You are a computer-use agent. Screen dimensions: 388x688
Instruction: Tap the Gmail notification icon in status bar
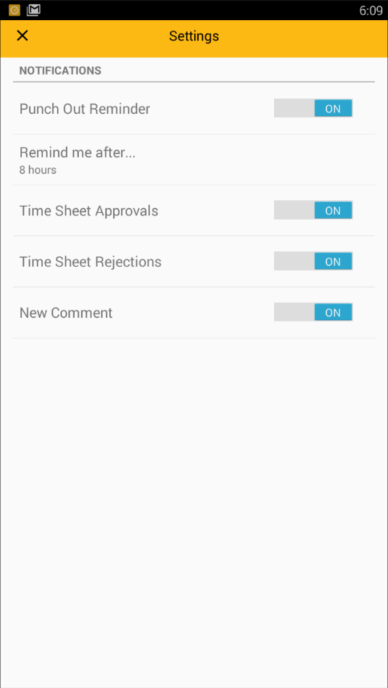33,10
